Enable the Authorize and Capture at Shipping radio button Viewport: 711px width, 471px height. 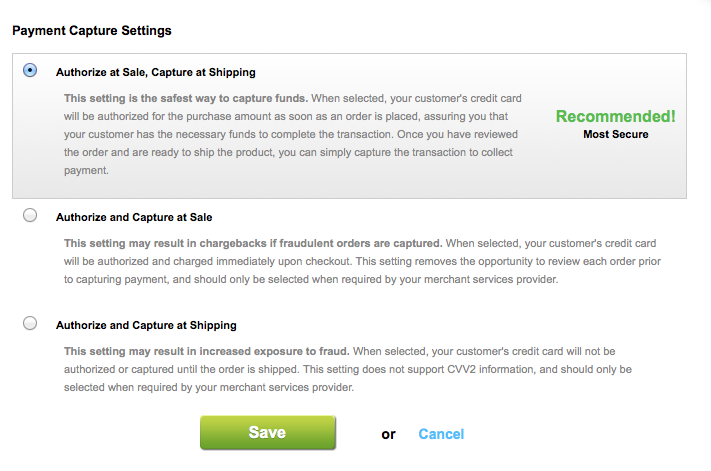click(x=30, y=323)
